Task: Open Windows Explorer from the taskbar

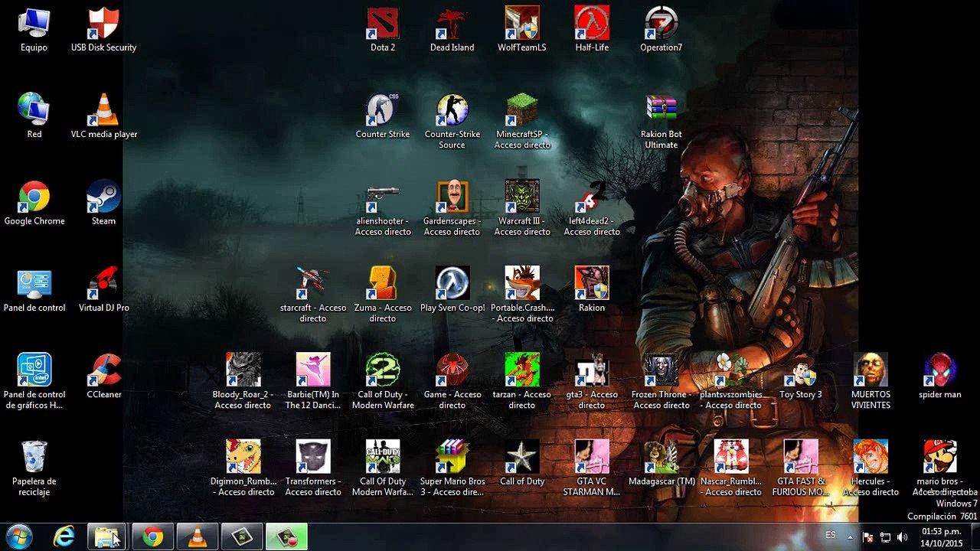Action: point(106,537)
